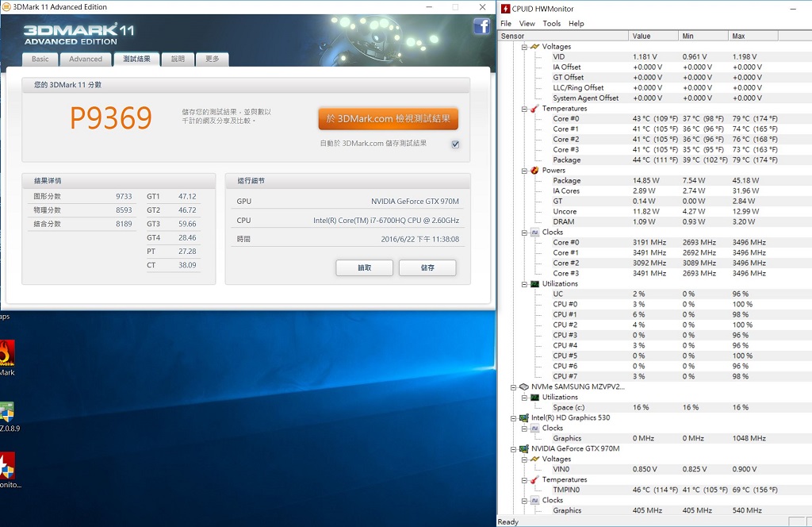812x527 pixels.
Task: Collapse the CPU Temperatures tree node
Action: click(x=524, y=109)
